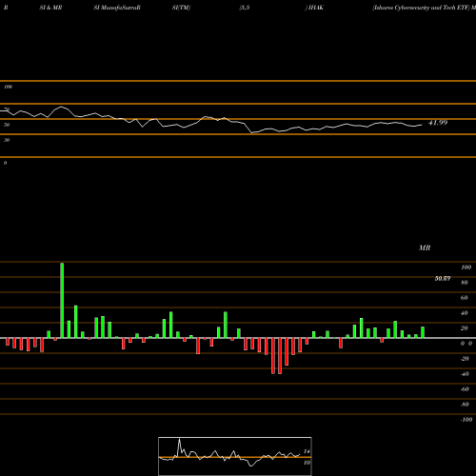Click the end of the RSI line
The width and height of the screenshot is (476, 476).
coord(422,125)
